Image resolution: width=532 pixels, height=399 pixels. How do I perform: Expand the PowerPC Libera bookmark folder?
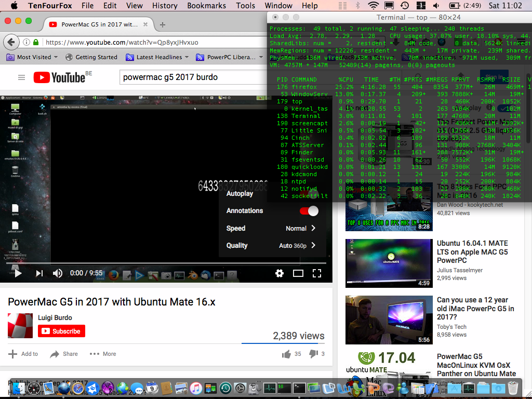click(230, 57)
